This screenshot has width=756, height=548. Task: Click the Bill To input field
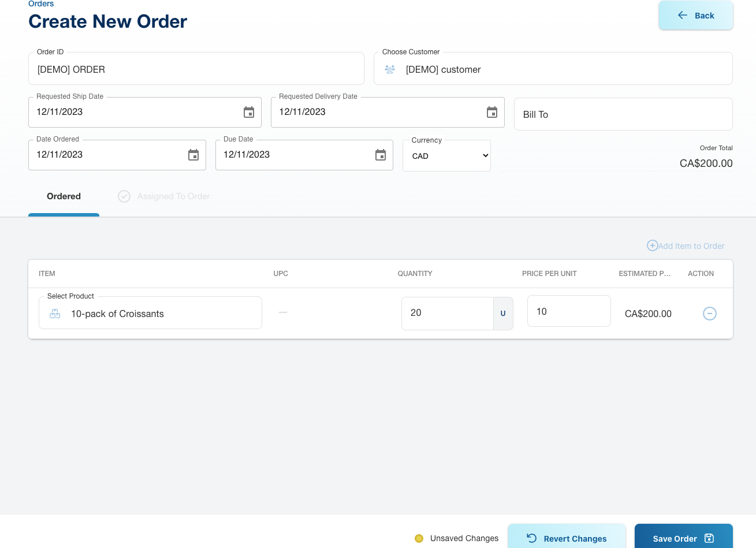pyautogui.click(x=623, y=114)
